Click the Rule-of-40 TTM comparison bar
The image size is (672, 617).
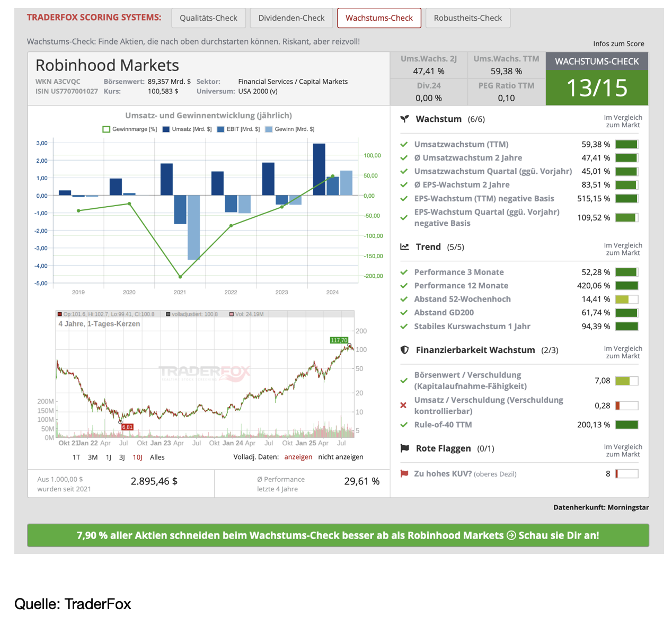626,425
